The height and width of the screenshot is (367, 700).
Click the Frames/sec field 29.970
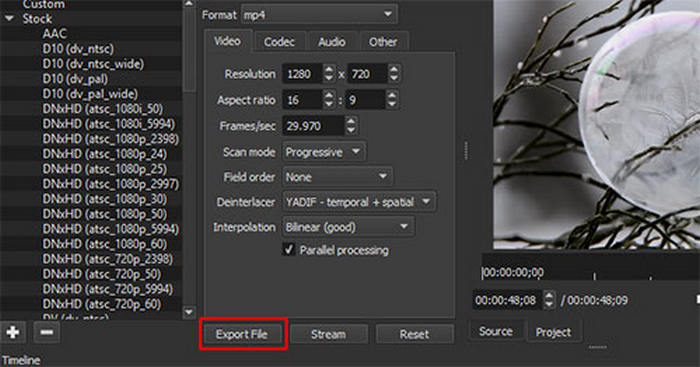click(x=314, y=126)
